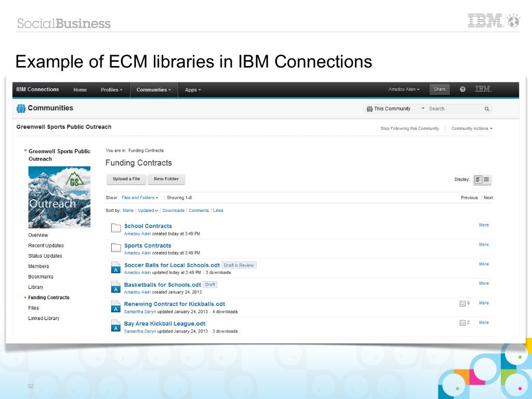Viewport: 532px width, 399px height.
Task: Open the Apps dropdown menu
Action: pyautogui.click(x=193, y=90)
